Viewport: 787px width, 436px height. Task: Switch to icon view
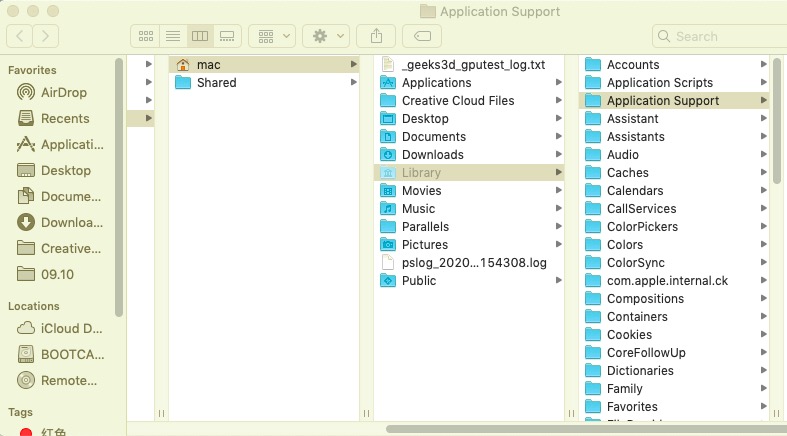[146, 36]
